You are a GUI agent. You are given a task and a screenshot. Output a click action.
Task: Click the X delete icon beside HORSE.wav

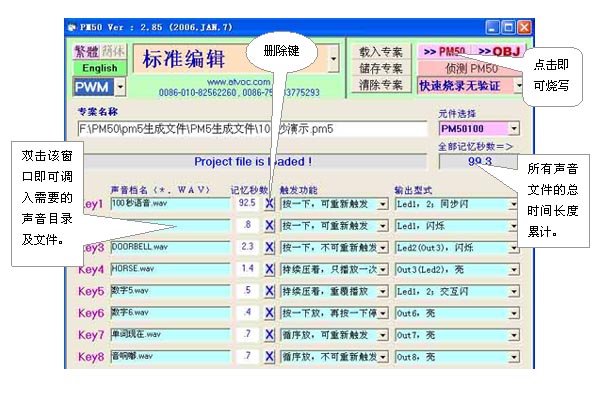(269, 269)
